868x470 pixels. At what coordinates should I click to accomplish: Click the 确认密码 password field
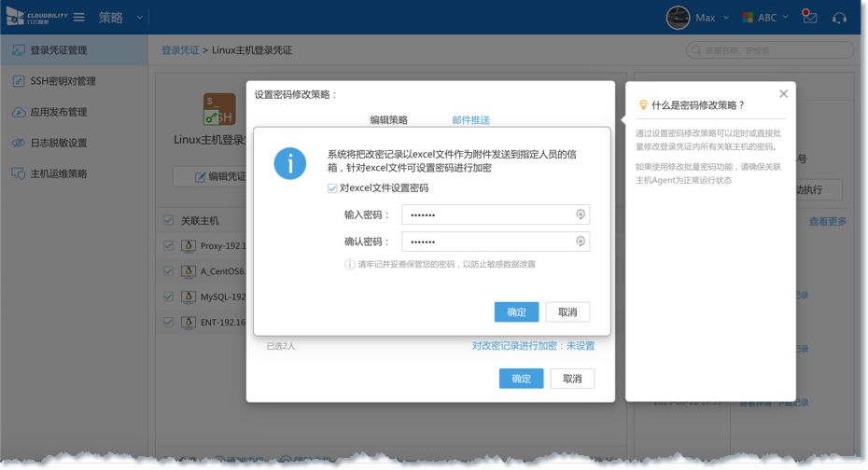click(496, 242)
